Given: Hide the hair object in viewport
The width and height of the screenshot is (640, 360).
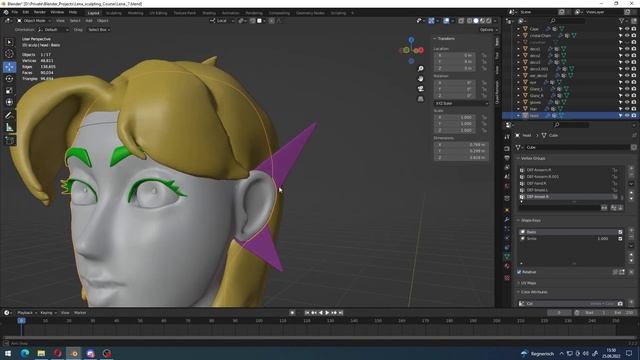Looking at the screenshot, I should tap(627, 109).
